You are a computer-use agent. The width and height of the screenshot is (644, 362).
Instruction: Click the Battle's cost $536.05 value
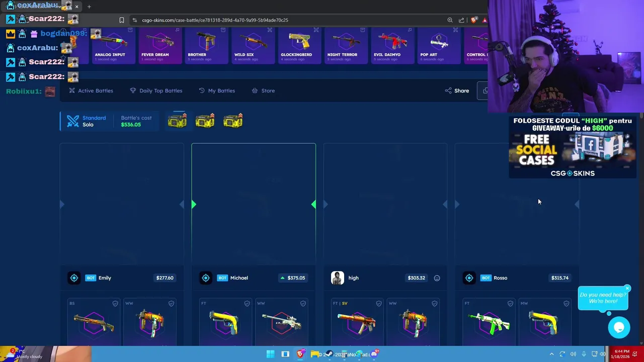point(131,125)
